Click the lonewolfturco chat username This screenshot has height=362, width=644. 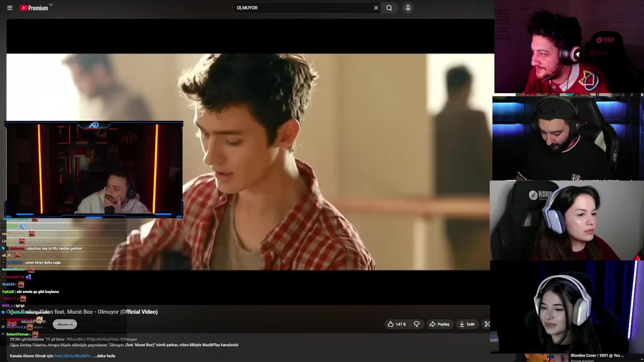point(14,269)
